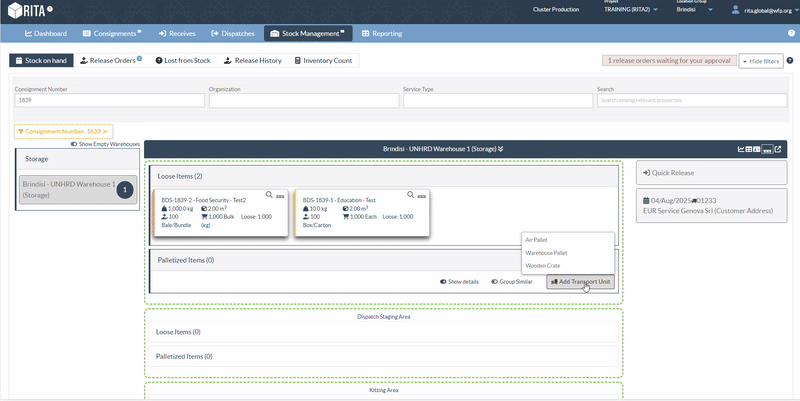Image resolution: width=800 pixels, height=401 pixels.
Task: Open warehouse in external view icon
Action: [777, 149]
